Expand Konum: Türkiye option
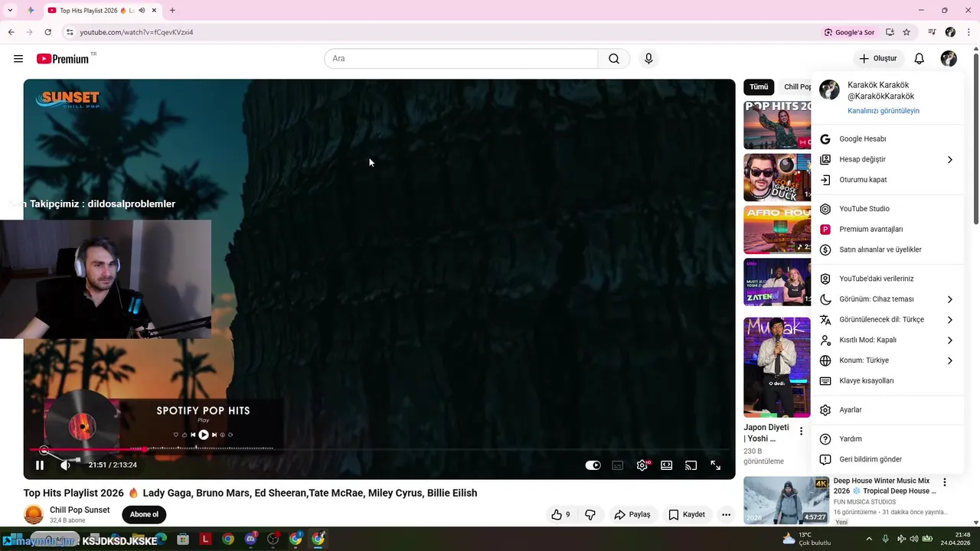The width and height of the screenshot is (980, 551). click(x=887, y=360)
